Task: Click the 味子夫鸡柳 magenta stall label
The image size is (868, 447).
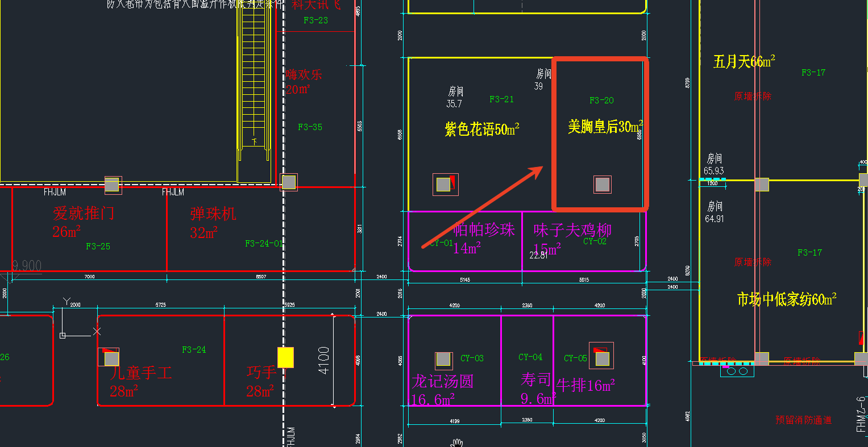Action: coord(572,230)
